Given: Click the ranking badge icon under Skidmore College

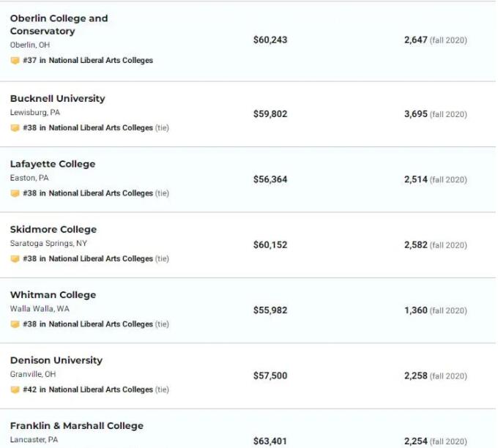Looking at the screenshot, I should 15,258.
